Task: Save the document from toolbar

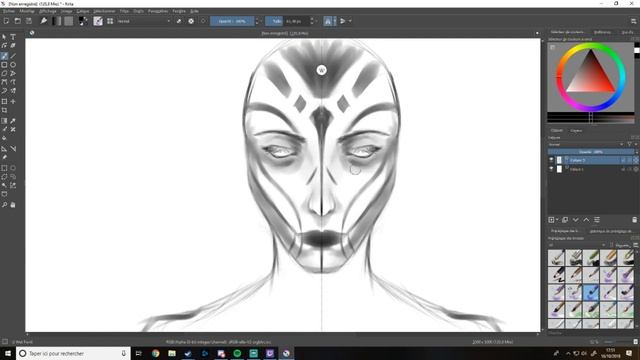Action: 29,21
